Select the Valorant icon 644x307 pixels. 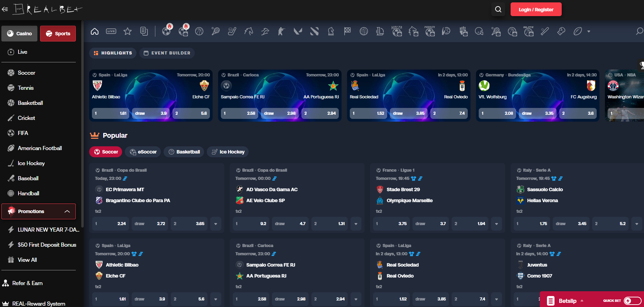pos(298,32)
